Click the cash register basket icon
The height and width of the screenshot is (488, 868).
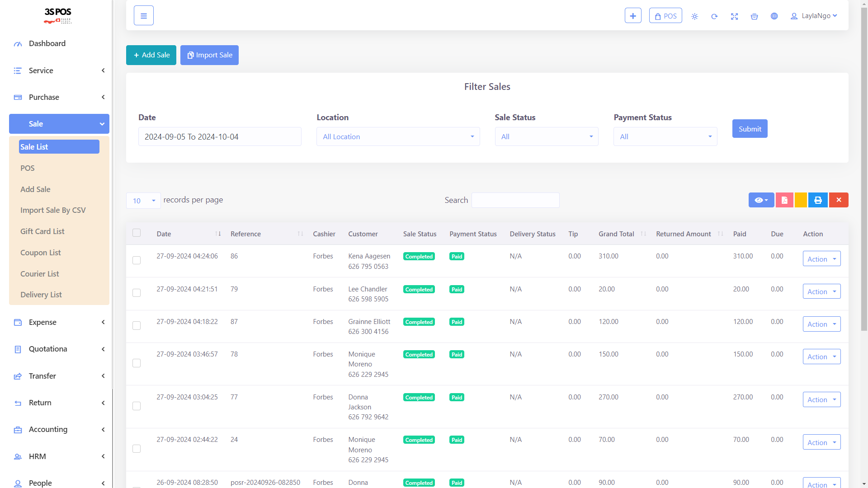754,16
